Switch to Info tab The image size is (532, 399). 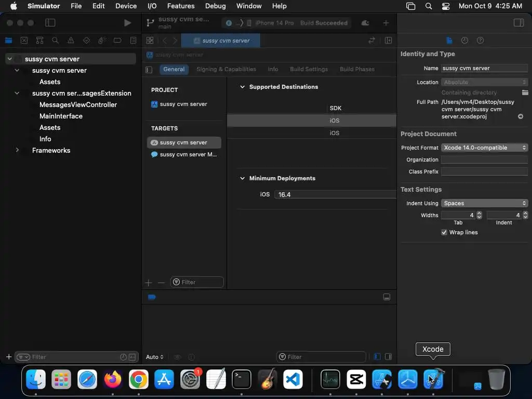tap(273, 69)
